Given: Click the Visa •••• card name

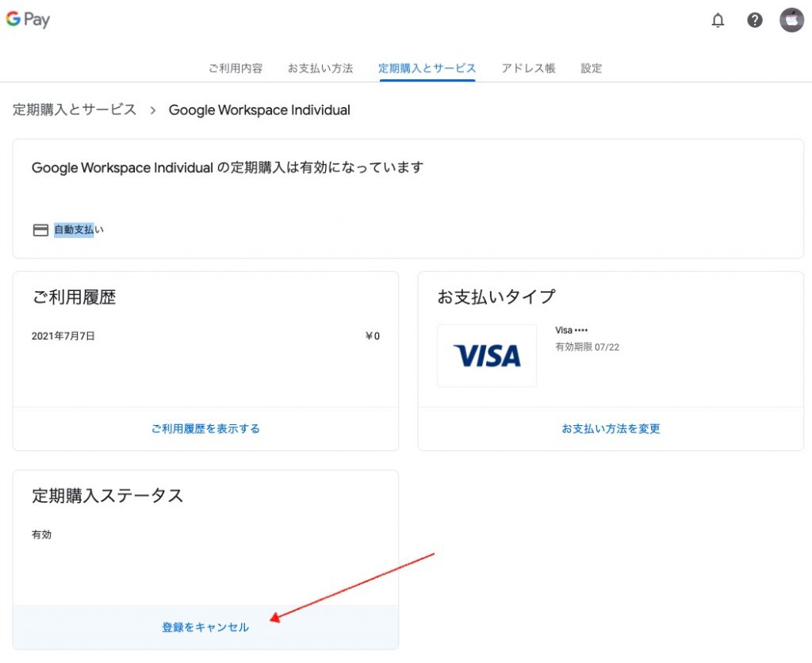Looking at the screenshot, I should [571, 331].
